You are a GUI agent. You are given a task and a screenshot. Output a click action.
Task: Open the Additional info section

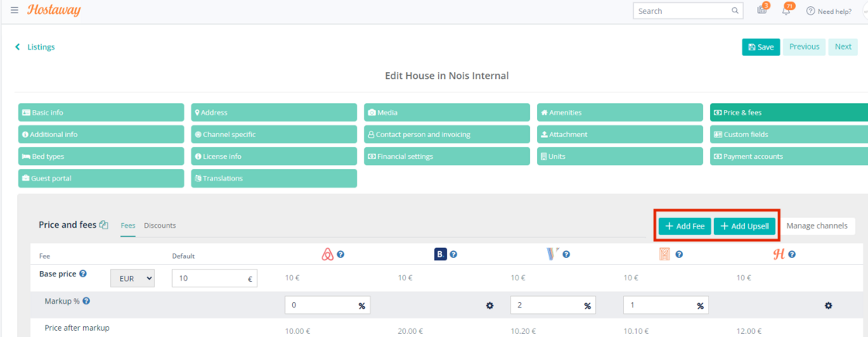(x=101, y=135)
